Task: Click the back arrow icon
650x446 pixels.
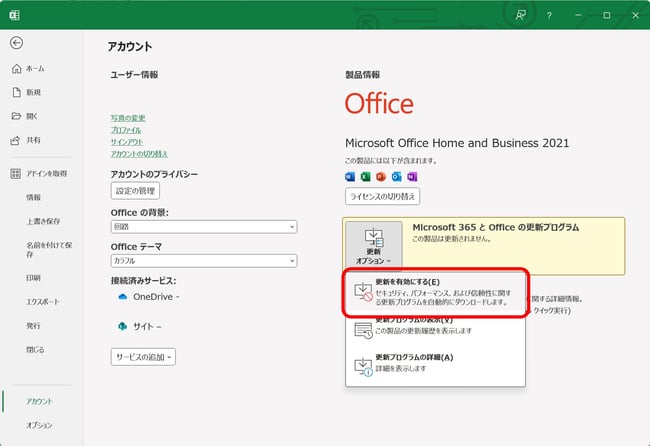Action: click(x=17, y=43)
